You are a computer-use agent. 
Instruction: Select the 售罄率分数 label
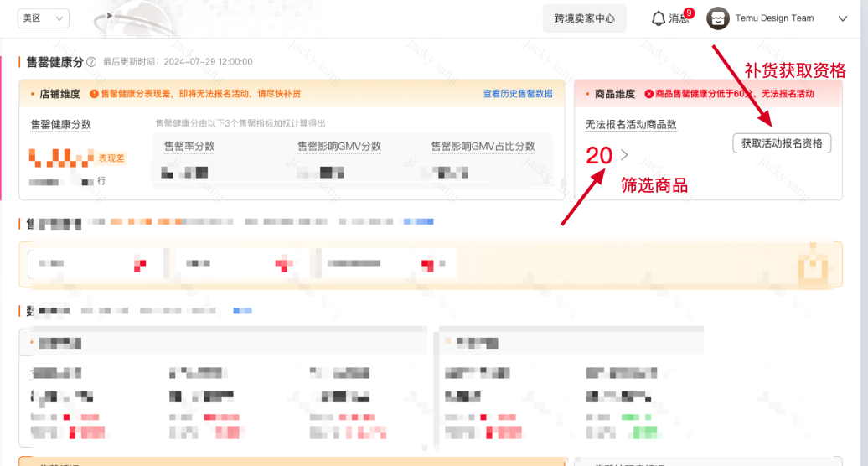189,146
